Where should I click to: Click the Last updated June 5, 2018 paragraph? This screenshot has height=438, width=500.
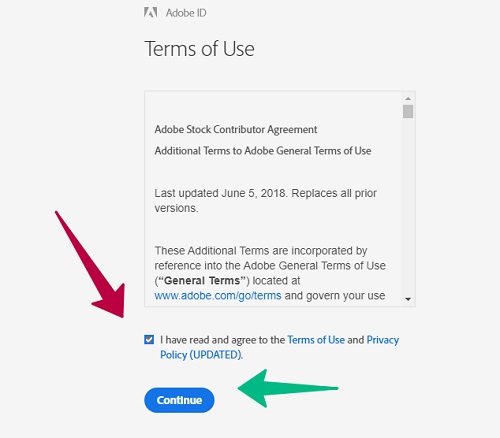pos(265,200)
